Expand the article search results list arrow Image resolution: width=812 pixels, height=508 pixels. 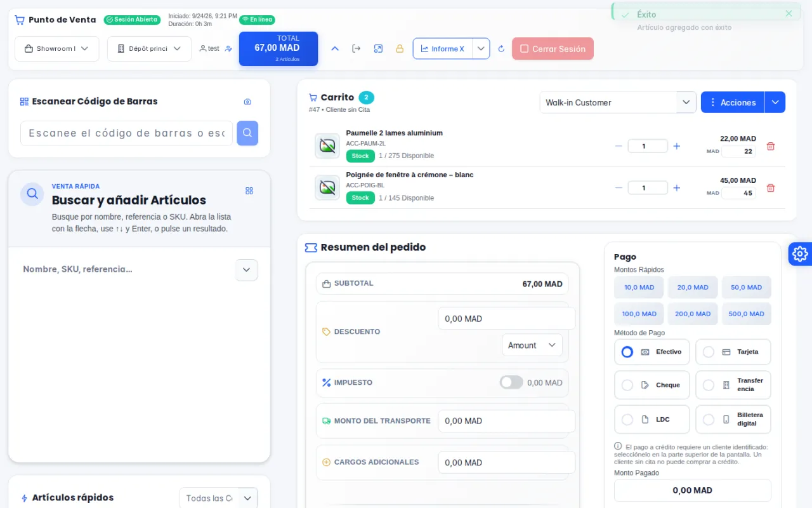(247, 270)
